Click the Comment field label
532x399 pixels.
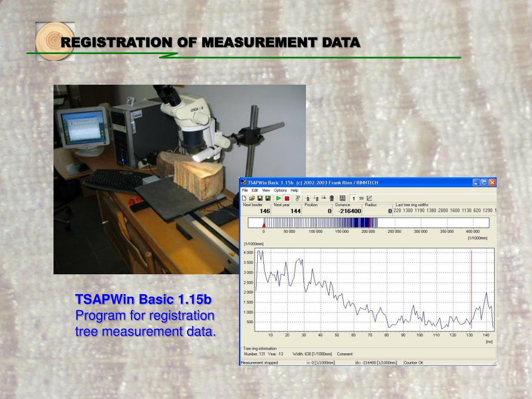coord(345,354)
